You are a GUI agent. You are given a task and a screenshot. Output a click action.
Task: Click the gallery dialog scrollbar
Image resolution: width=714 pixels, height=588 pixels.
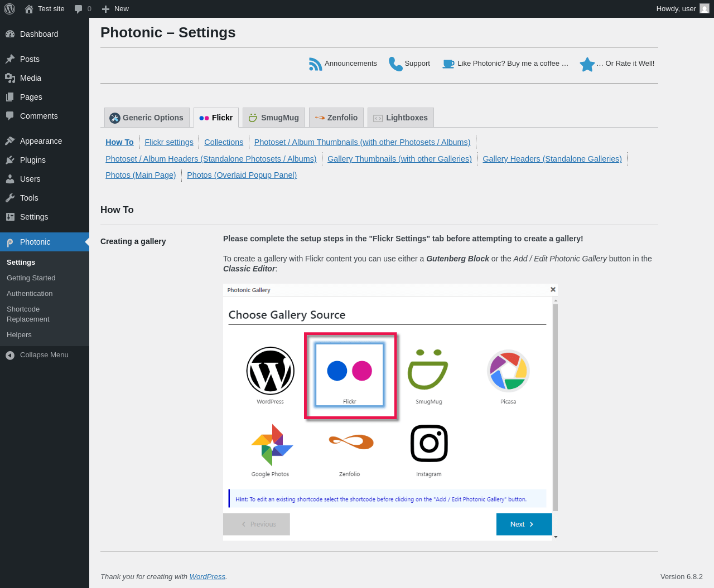click(555, 407)
